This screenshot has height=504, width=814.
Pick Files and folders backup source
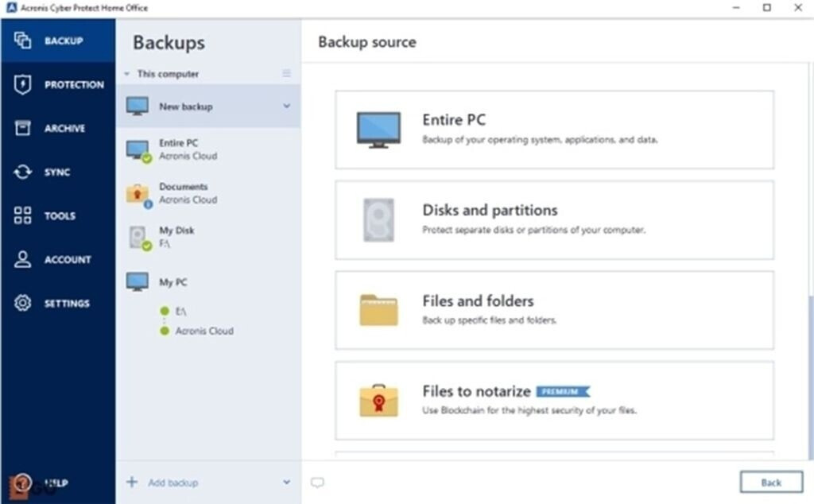click(554, 309)
